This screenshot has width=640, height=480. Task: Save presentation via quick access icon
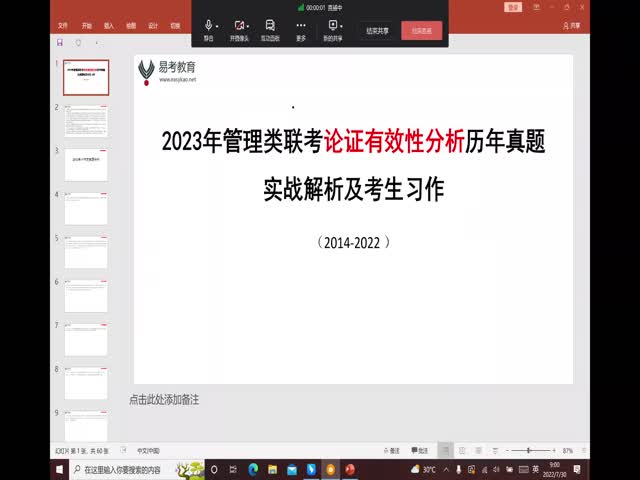pos(60,42)
